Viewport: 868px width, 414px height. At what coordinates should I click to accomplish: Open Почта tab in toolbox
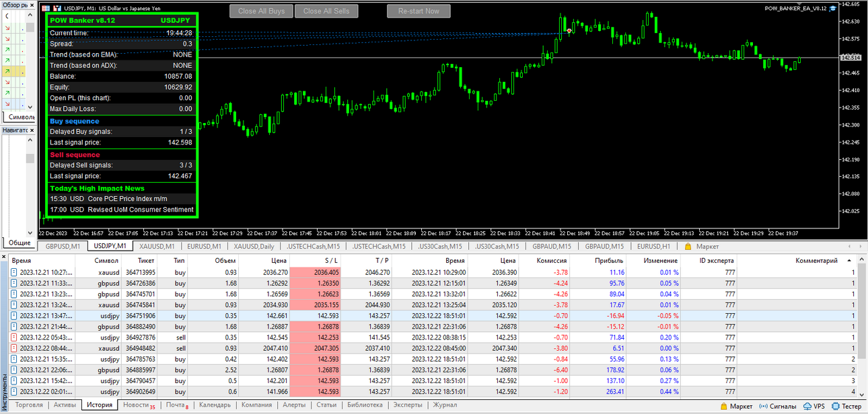pyautogui.click(x=177, y=405)
